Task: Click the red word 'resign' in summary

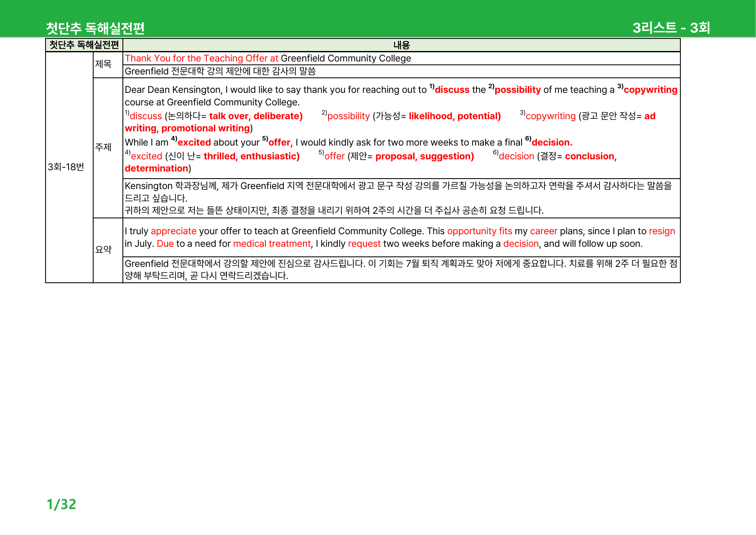Action: coord(662,231)
